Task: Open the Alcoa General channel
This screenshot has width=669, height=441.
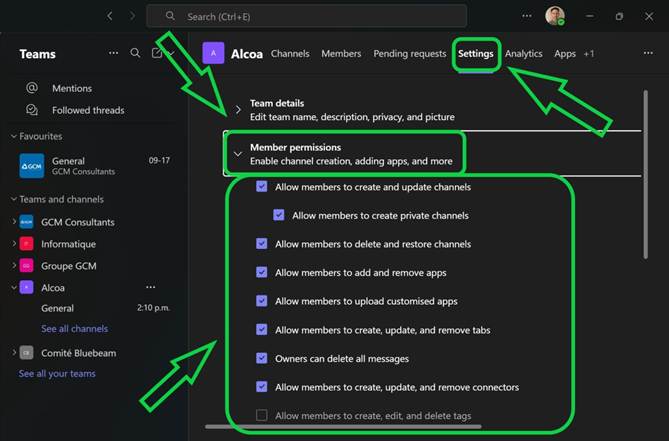Action: (57, 308)
